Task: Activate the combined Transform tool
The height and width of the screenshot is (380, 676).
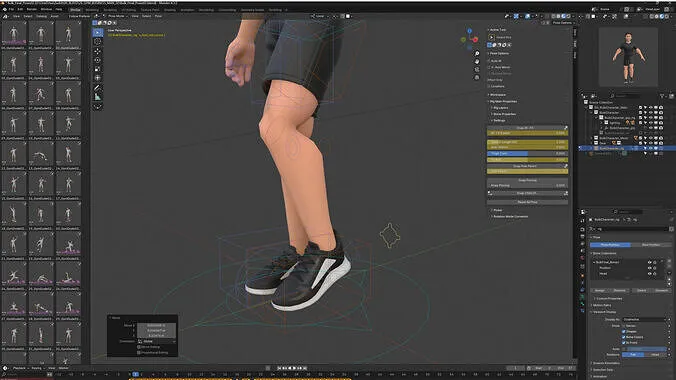Action: 98,78
